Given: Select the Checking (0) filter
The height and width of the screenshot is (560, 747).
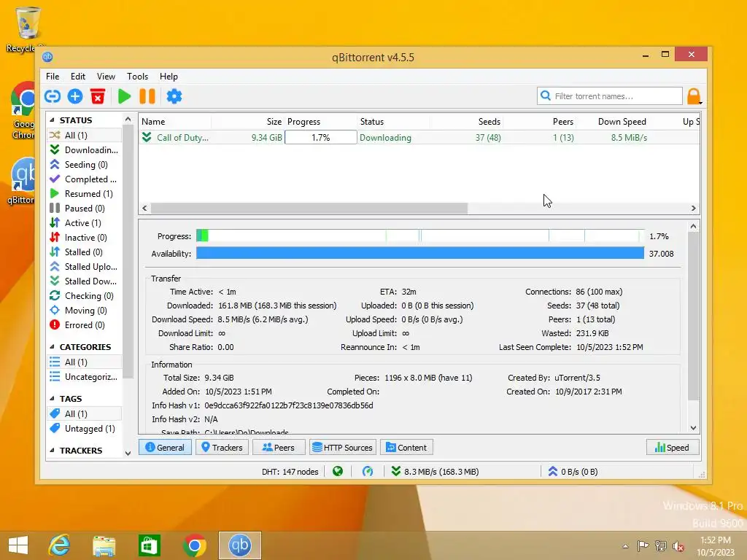Looking at the screenshot, I should tap(85, 296).
